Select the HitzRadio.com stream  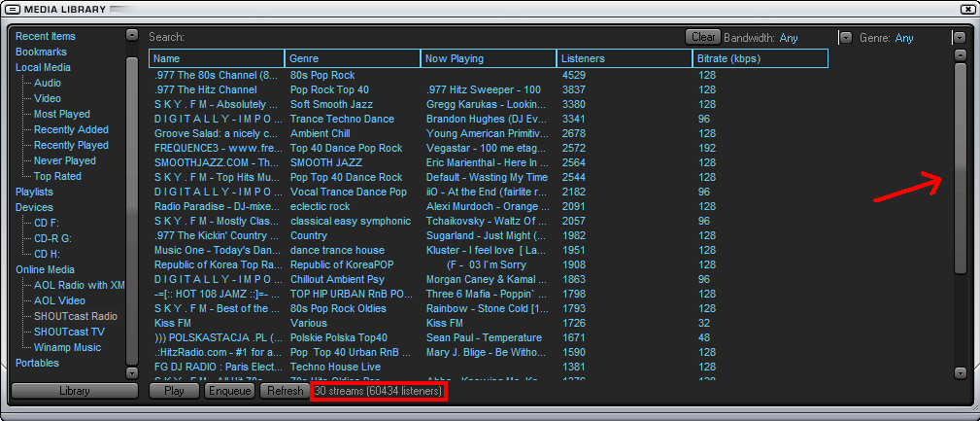[218, 352]
